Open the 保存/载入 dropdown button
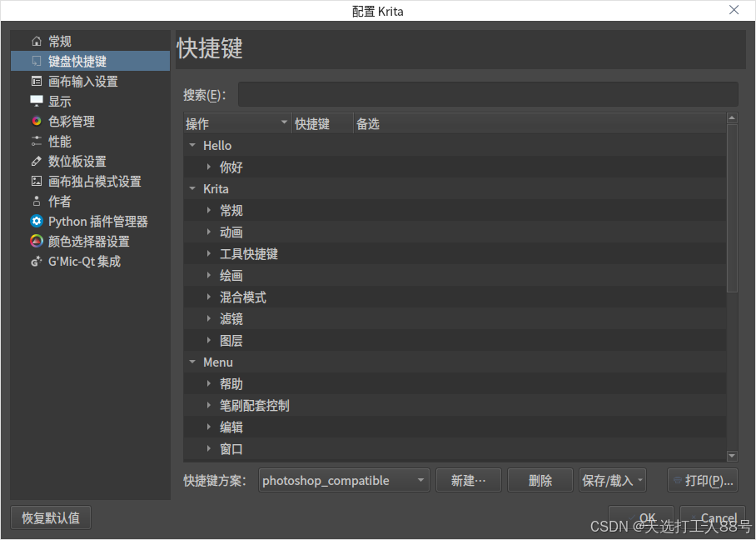Image resolution: width=756 pixels, height=540 pixels. (x=612, y=480)
